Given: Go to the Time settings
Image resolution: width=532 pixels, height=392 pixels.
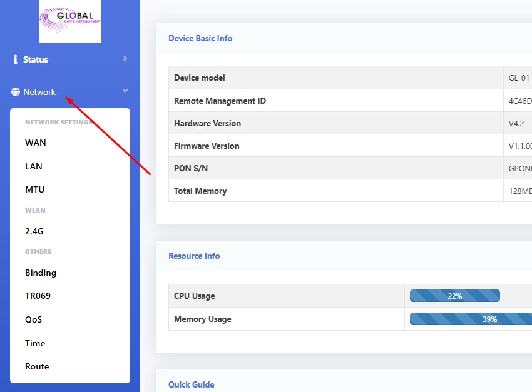Looking at the screenshot, I should (35, 343).
